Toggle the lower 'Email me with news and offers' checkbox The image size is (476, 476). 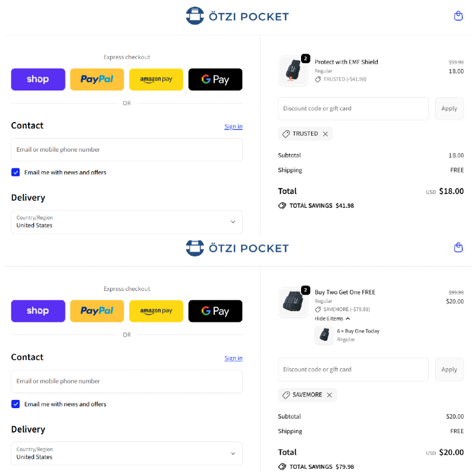click(15, 404)
